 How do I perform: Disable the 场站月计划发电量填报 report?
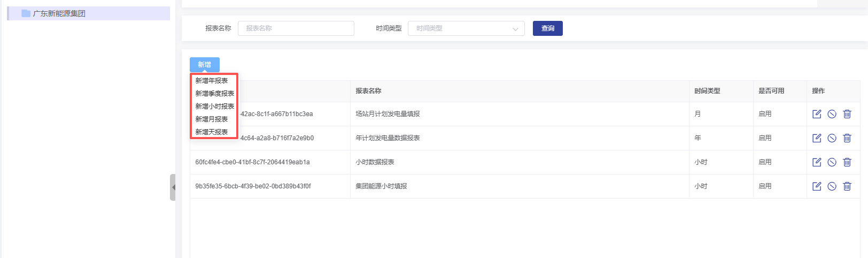tap(832, 114)
